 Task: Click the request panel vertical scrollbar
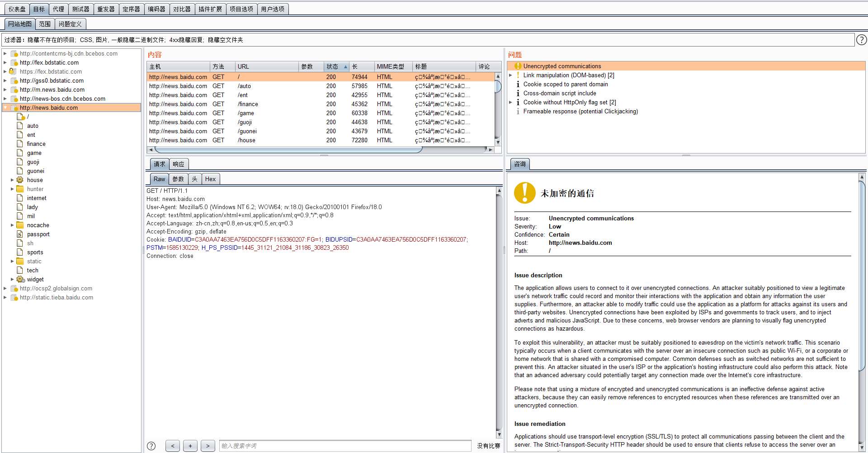pyautogui.click(x=499, y=313)
